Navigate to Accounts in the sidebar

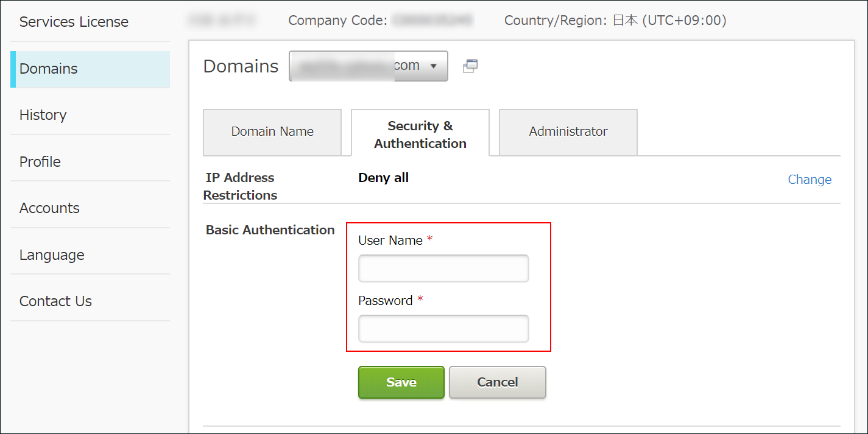coord(49,208)
